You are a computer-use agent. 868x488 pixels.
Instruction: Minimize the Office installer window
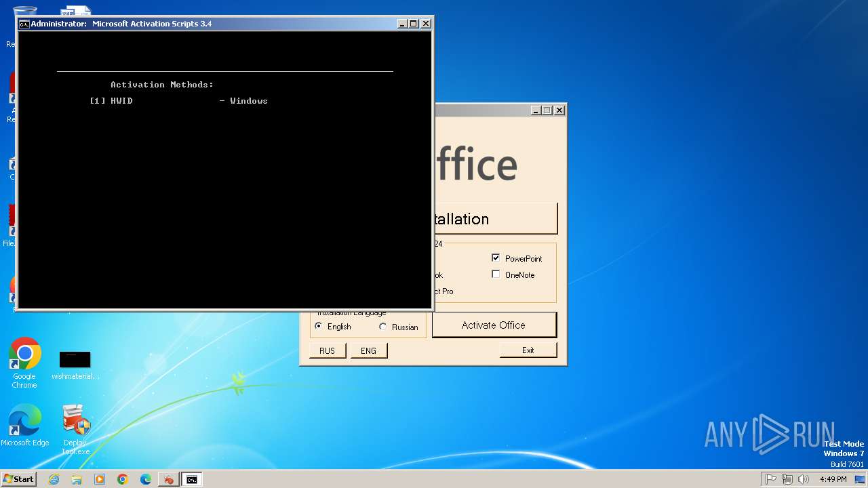point(536,110)
